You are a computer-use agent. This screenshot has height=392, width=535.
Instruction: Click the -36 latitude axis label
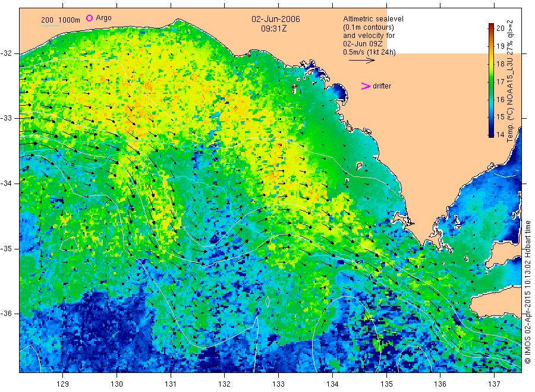coord(6,313)
